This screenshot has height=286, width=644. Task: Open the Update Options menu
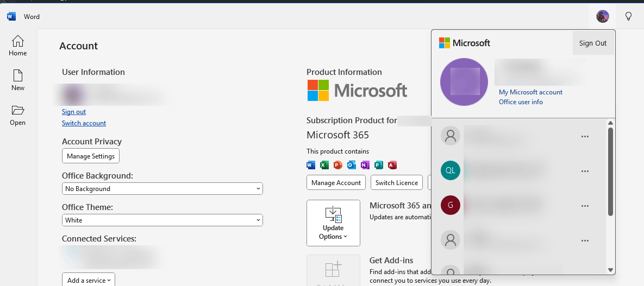(x=333, y=223)
